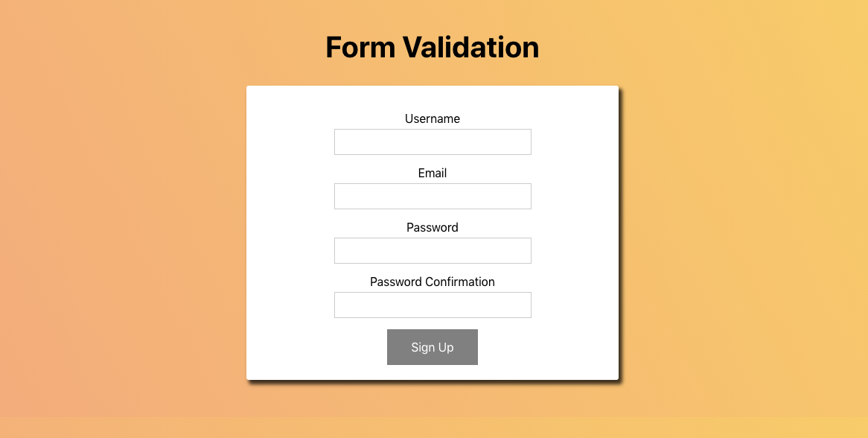Click the center of the Sign Up button text
This screenshot has width=868, height=438.
click(x=433, y=347)
